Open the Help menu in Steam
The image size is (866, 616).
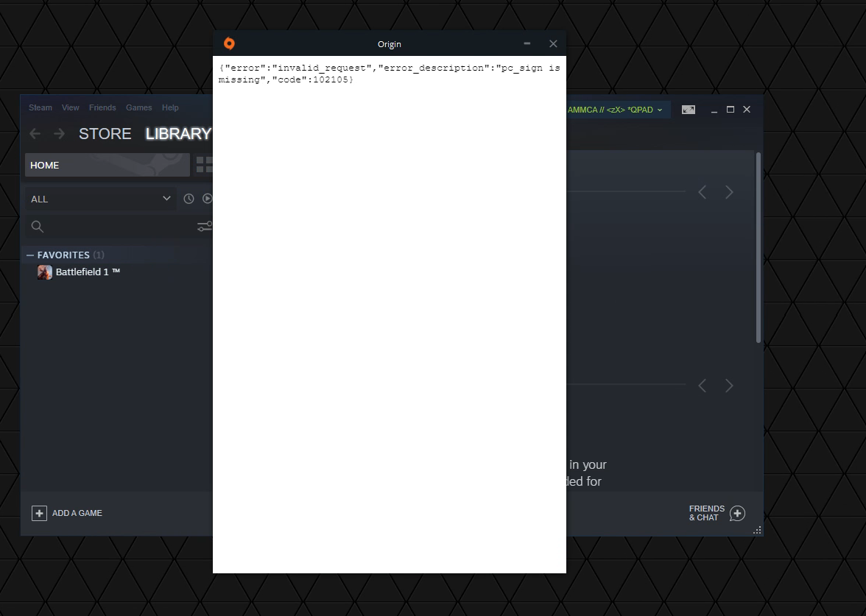[170, 107]
